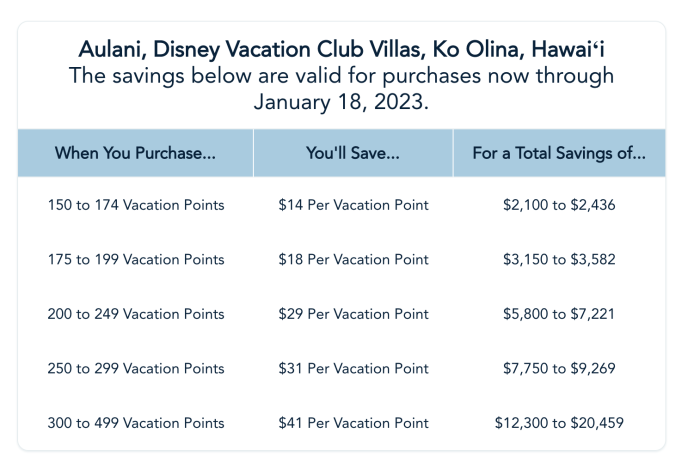Select the 175 to 199 Vacation Points cell
The width and height of the screenshot is (700, 475).
[136, 259]
